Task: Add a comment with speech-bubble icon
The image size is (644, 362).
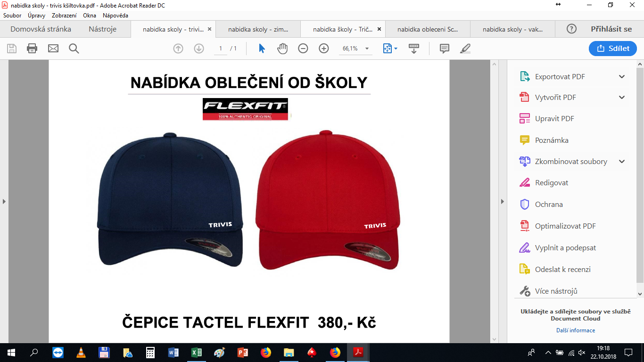Action: [444, 49]
